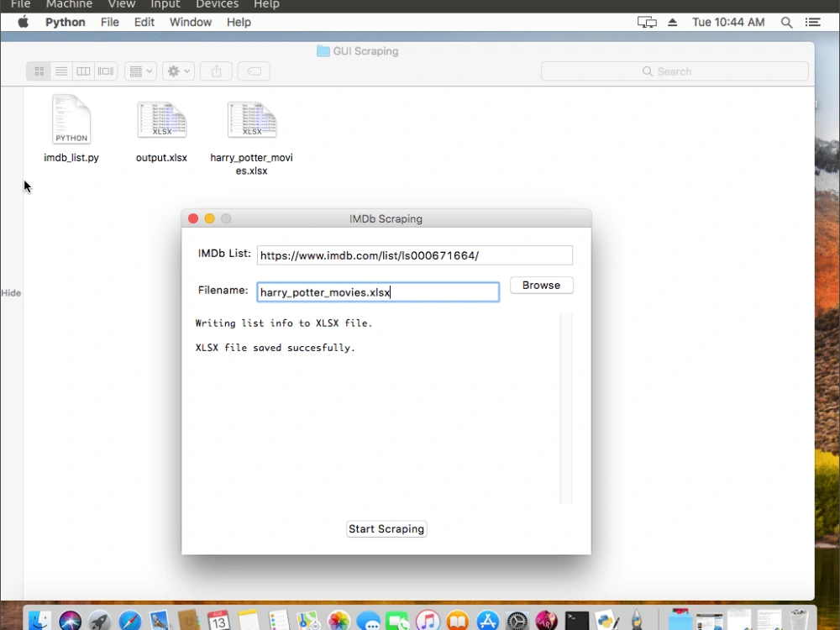Click the log output scrollbar
This screenshot has height=630, width=840.
pyautogui.click(x=565, y=409)
